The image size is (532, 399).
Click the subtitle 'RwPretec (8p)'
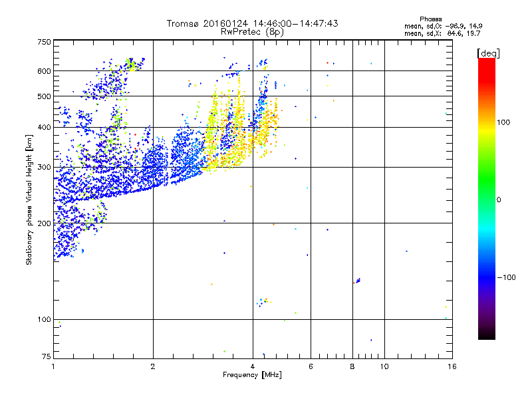point(252,32)
